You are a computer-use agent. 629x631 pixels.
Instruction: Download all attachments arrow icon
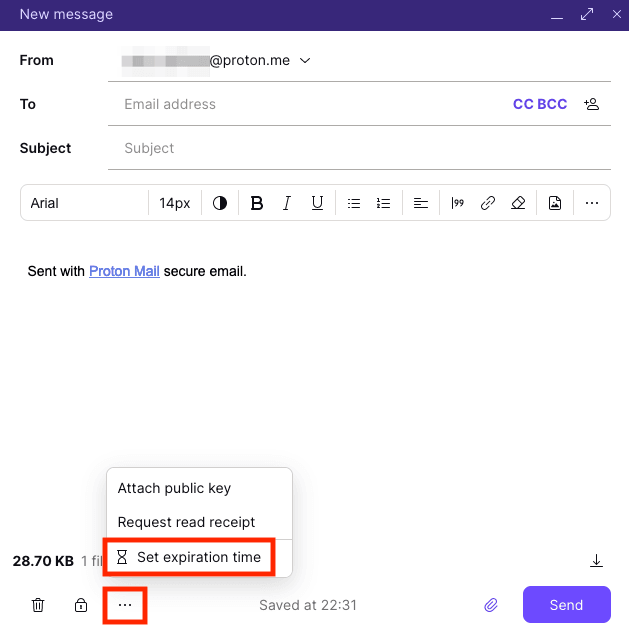tap(596, 561)
